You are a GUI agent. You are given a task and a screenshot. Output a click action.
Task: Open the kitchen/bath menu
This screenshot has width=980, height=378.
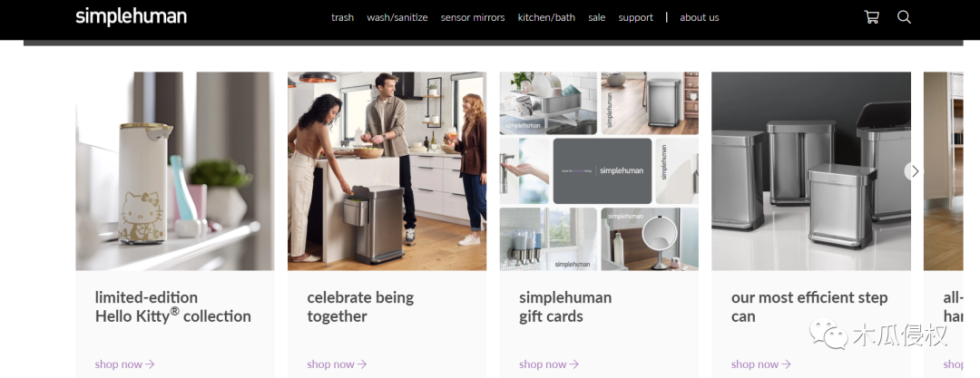pos(546,17)
